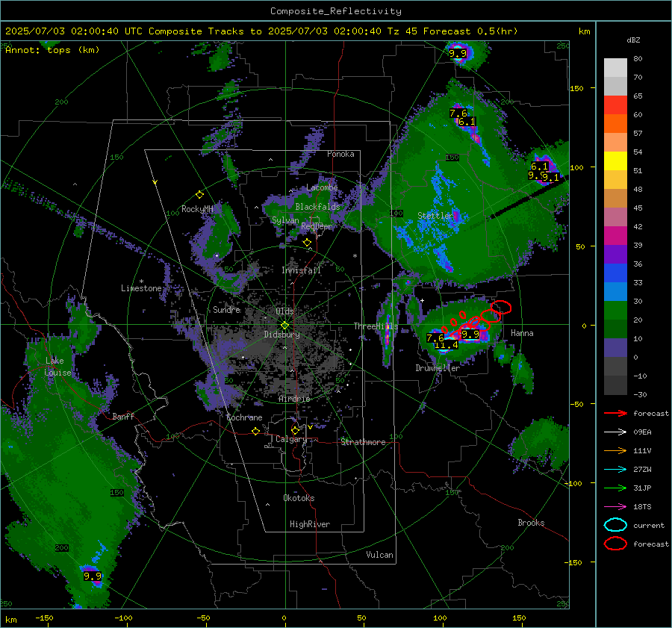
Task: Click the RedDeer city label
Action: coord(317,226)
